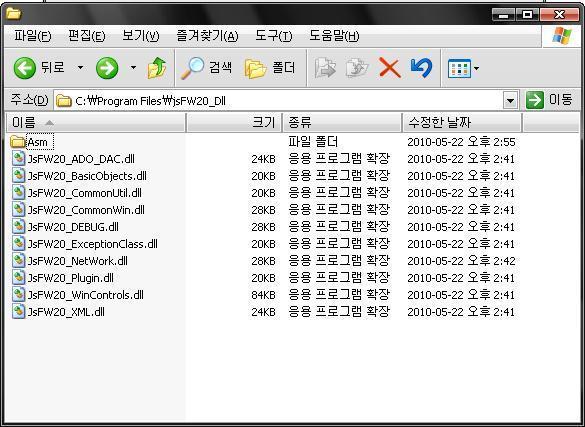Undo with the blue curved arrow
This screenshot has width=585, height=427.
tap(422, 68)
